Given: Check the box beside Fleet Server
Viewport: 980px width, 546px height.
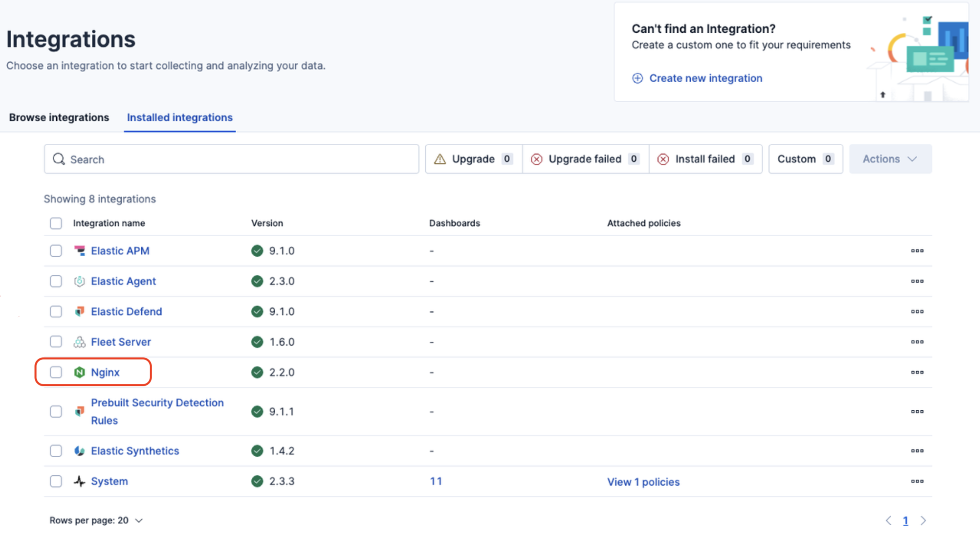Looking at the screenshot, I should click(x=56, y=342).
